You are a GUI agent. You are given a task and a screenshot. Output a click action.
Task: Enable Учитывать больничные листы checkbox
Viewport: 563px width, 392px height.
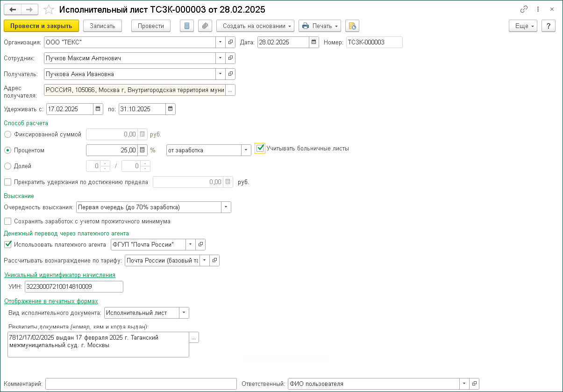coord(260,149)
